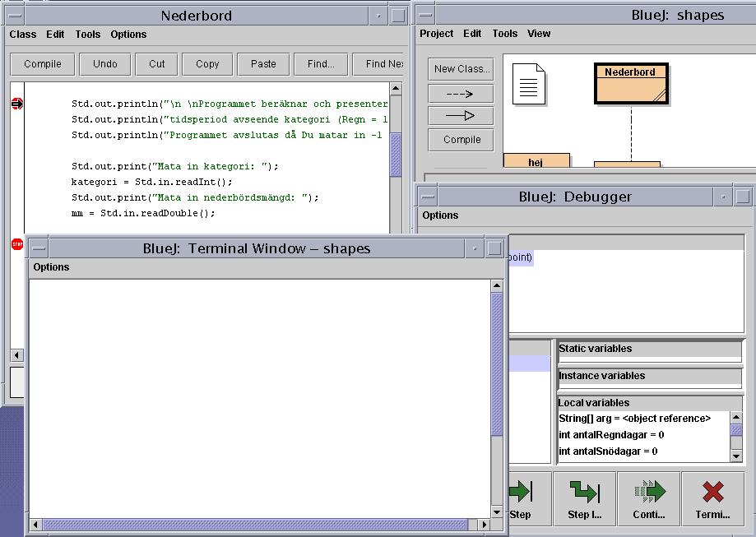Click the 'Programmet avslutas' println code line
756x537 pixels.
(x=226, y=135)
